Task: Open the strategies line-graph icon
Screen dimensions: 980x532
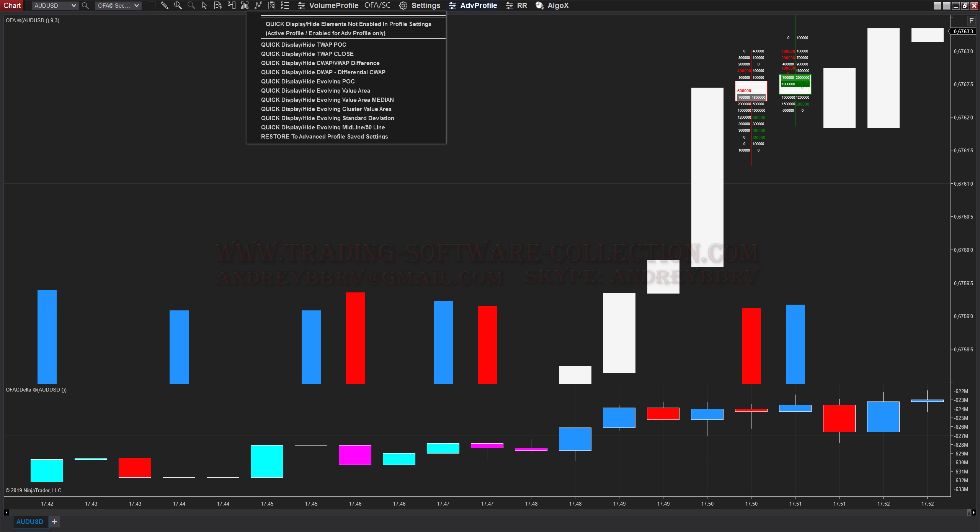Action: point(258,5)
